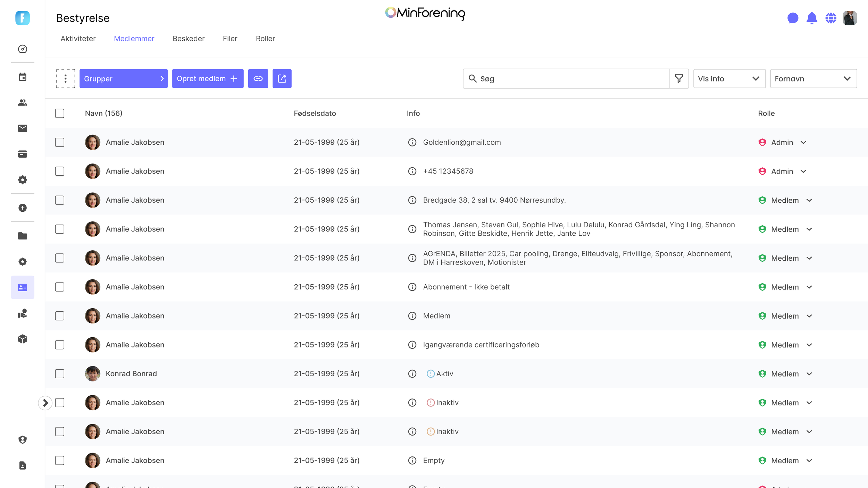Open the notification bell
The height and width of the screenshot is (488, 868).
812,18
